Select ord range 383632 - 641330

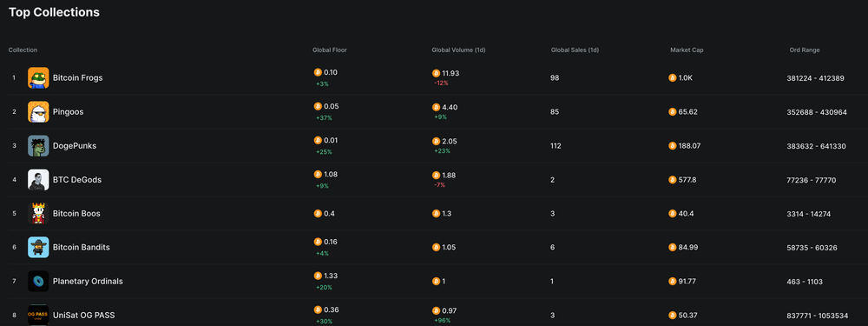pyautogui.click(x=816, y=146)
